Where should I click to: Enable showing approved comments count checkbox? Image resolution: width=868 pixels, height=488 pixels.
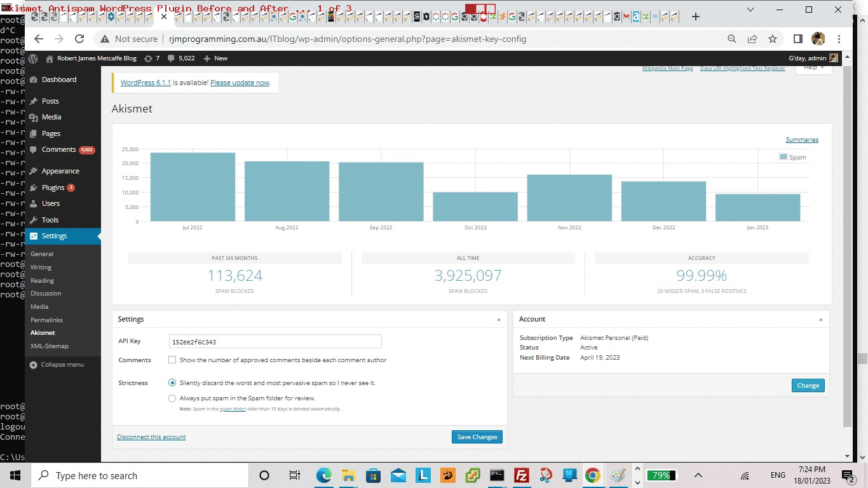coord(172,360)
